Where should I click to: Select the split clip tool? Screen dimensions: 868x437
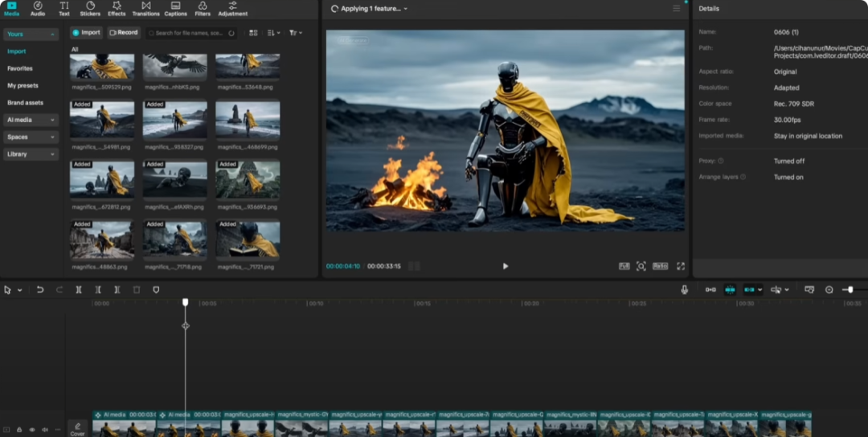pyautogui.click(x=79, y=289)
